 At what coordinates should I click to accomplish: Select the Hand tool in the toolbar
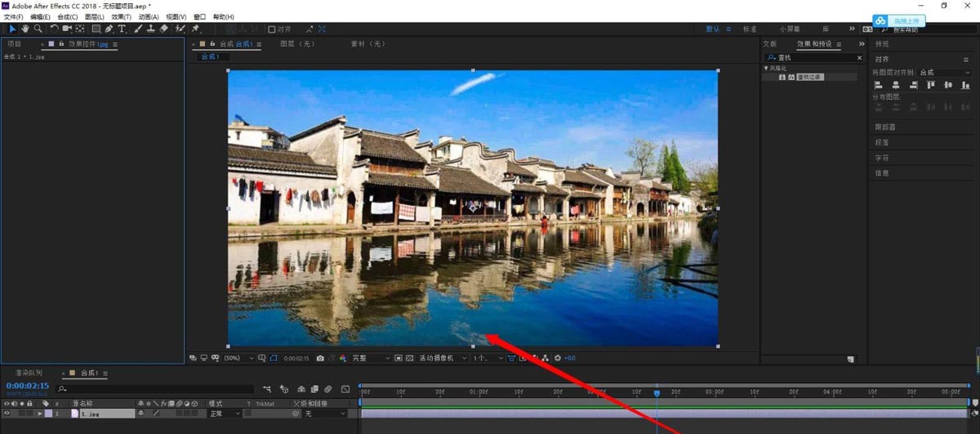pos(25,29)
